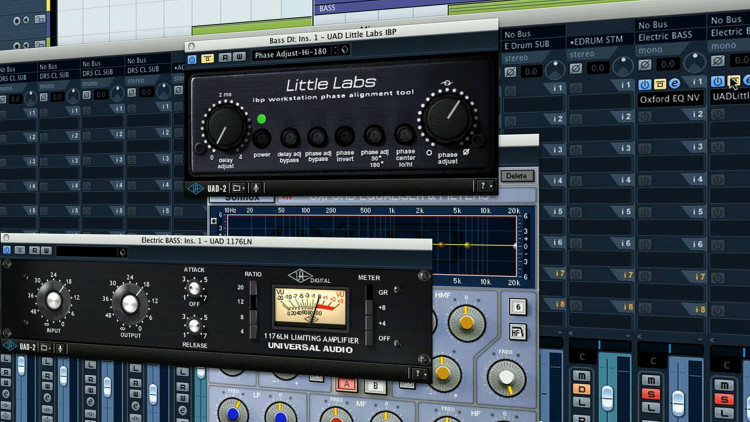The image size is (750, 422).
Task: Enable Read automation in IBP plugin window
Action: 224,57
